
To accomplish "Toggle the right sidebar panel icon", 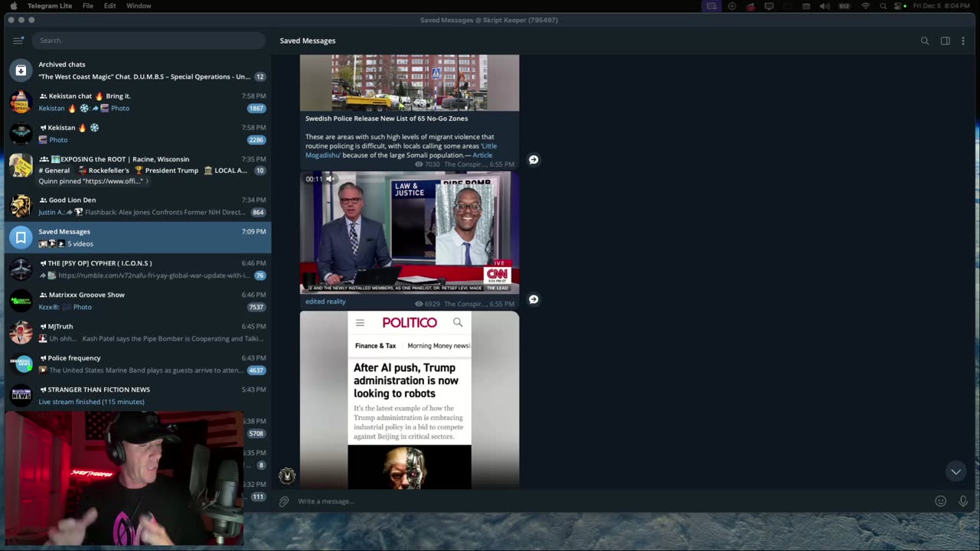I will [x=946, y=41].
